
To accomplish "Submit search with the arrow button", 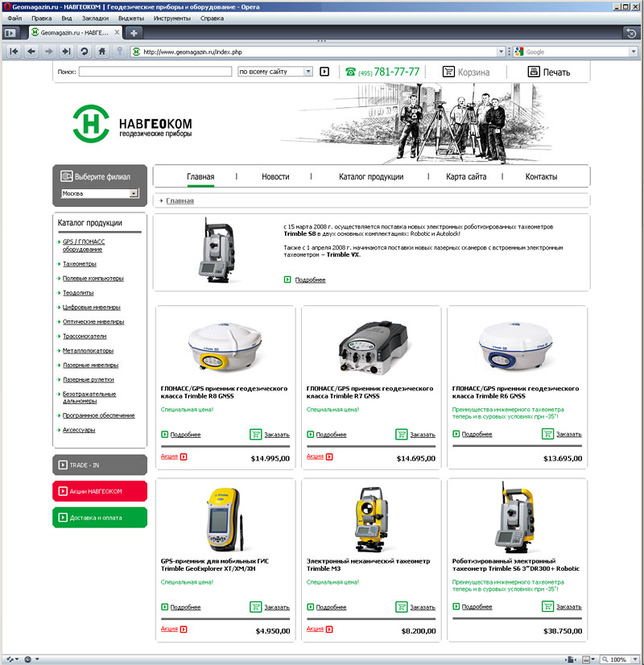I will 324,72.
